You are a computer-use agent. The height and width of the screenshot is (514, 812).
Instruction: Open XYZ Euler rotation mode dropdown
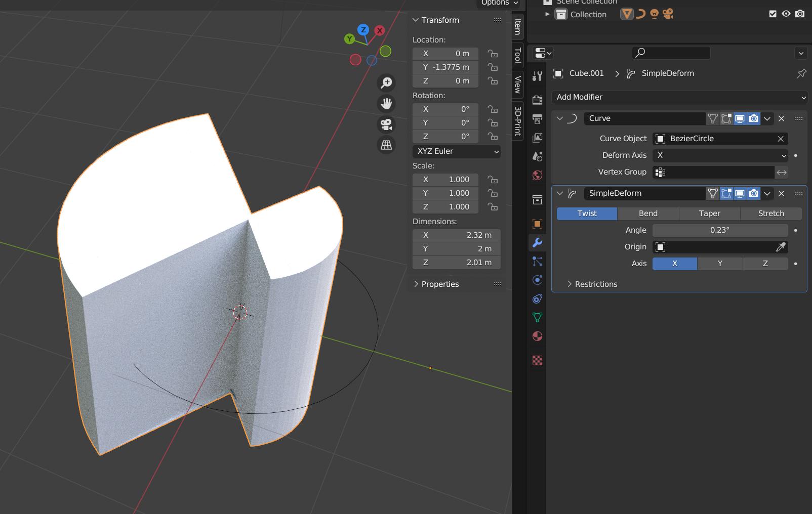(457, 151)
